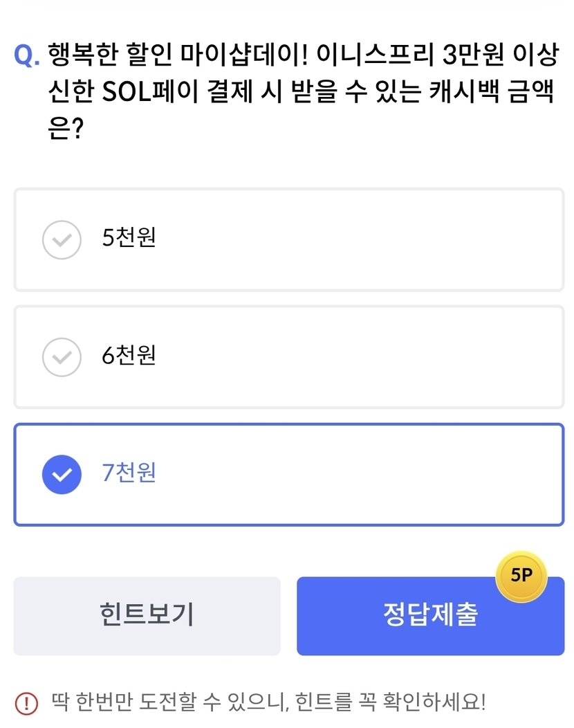Click empty area of 6천원 option card

[360, 357]
